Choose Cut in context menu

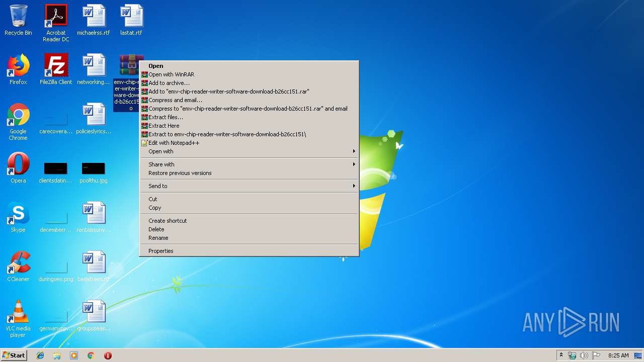[249, 199]
